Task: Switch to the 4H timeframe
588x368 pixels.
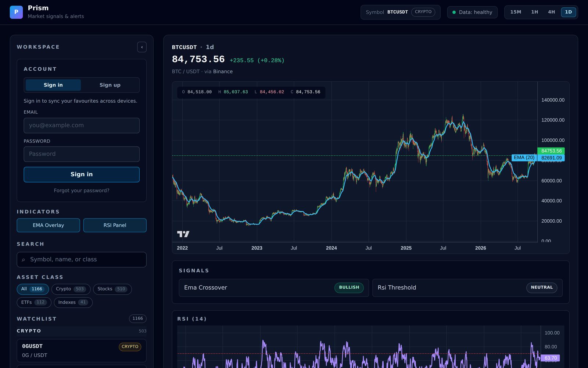Action: [551, 12]
